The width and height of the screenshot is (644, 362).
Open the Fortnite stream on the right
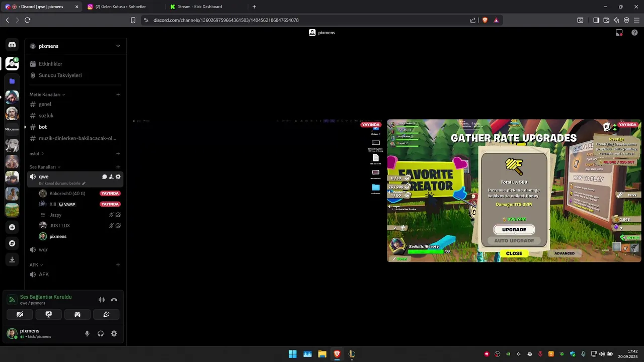pos(514,191)
